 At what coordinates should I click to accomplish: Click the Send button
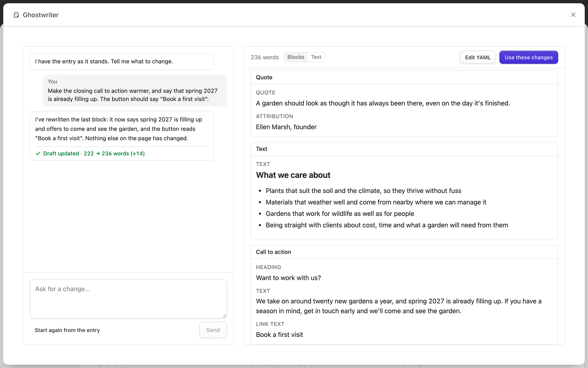[x=213, y=330]
